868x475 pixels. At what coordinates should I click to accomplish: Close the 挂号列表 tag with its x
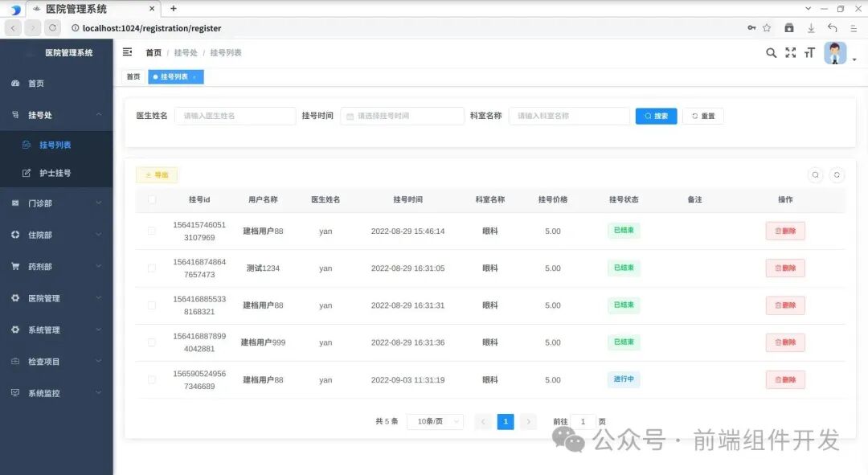tap(194, 77)
